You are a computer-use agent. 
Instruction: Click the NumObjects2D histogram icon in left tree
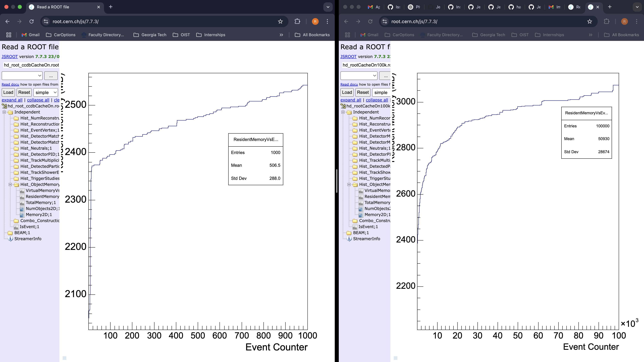pos(22,209)
